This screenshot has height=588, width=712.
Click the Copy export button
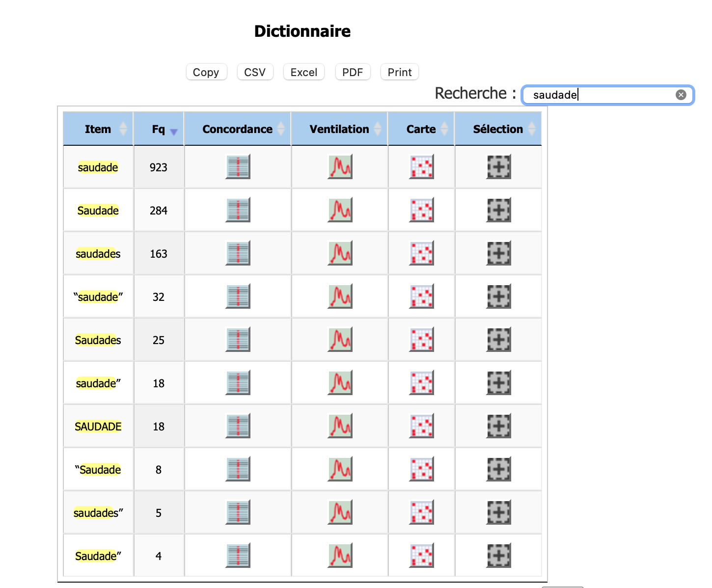click(206, 72)
